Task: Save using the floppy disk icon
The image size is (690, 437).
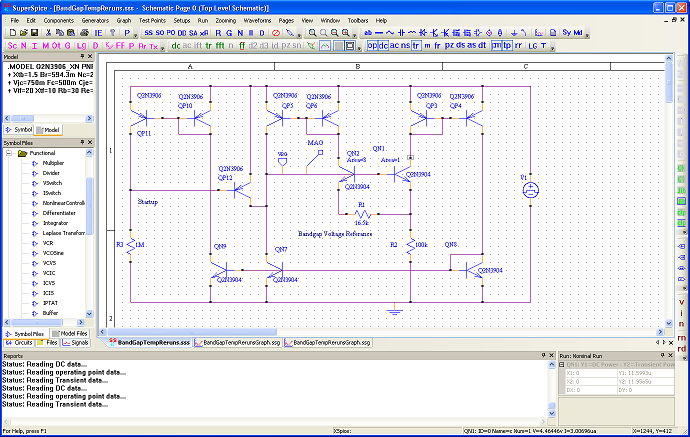Action: pos(34,33)
